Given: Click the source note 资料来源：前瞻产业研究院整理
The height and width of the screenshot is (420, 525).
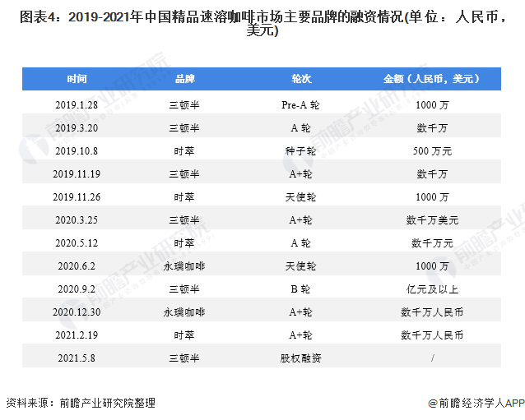Looking at the screenshot, I should coord(81,403).
